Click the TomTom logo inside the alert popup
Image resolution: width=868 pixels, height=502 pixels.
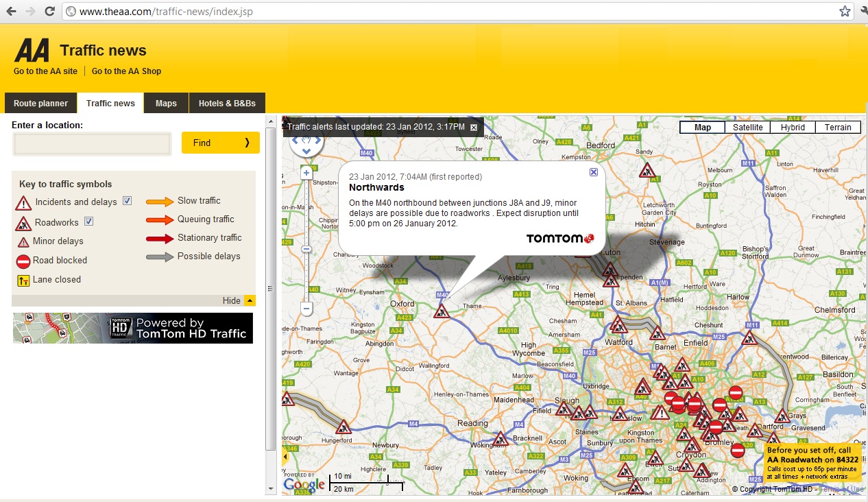[561, 238]
